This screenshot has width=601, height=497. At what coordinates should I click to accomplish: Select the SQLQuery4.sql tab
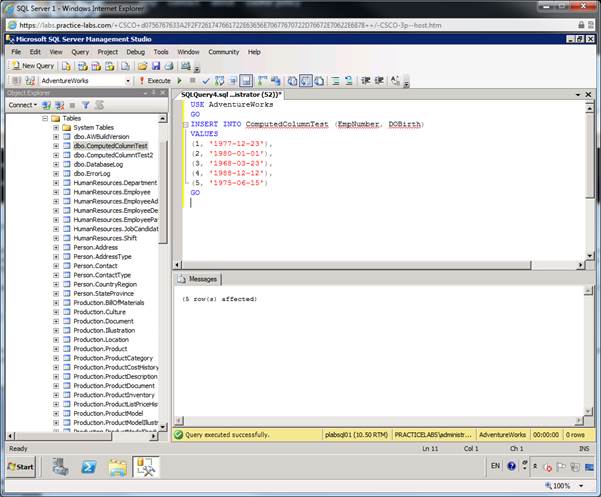click(x=231, y=94)
